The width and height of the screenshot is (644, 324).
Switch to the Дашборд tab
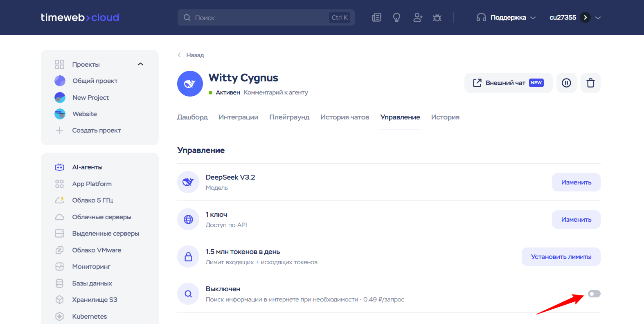tap(192, 117)
